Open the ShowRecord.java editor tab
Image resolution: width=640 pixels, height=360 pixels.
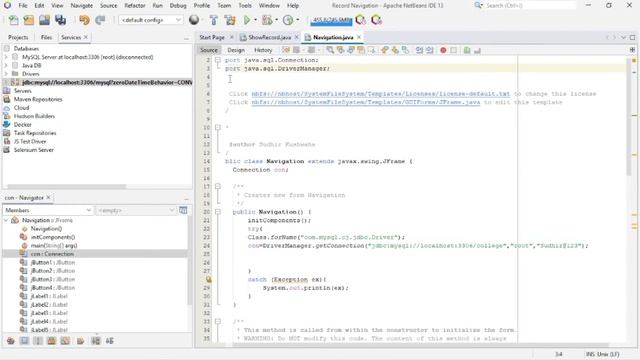click(x=269, y=37)
